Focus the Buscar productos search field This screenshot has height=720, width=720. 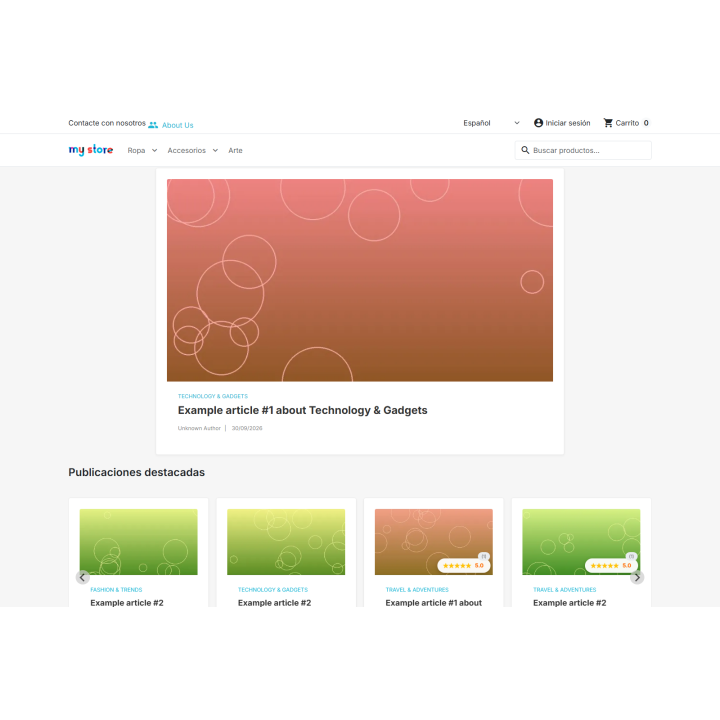[x=583, y=150]
